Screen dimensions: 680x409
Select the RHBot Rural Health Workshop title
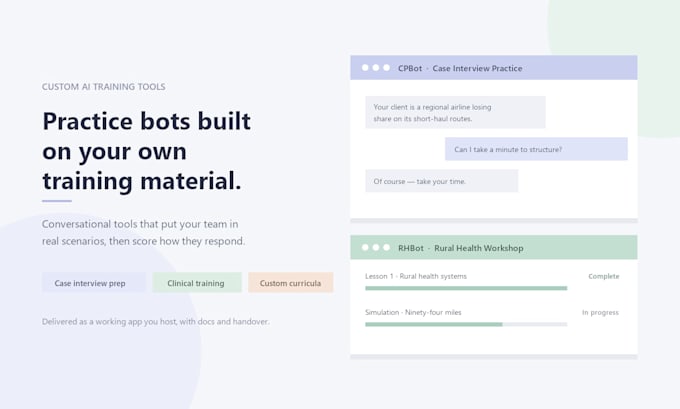[x=461, y=248]
